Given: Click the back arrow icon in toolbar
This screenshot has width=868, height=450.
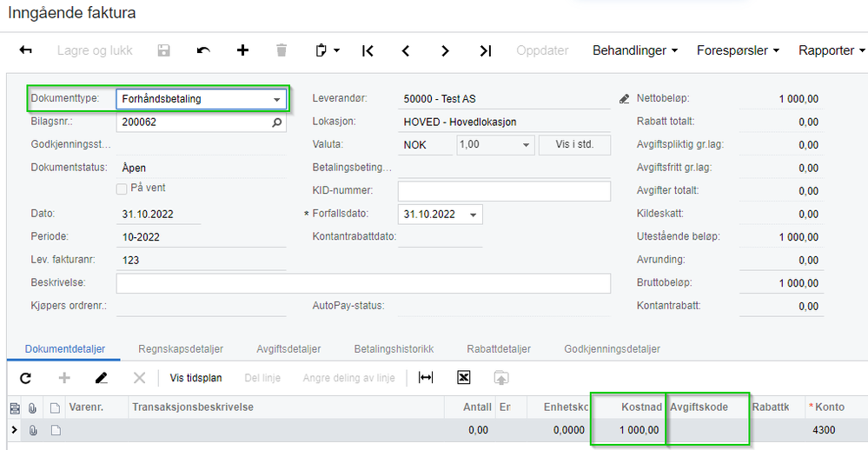Looking at the screenshot, I should tap(25, 50).
